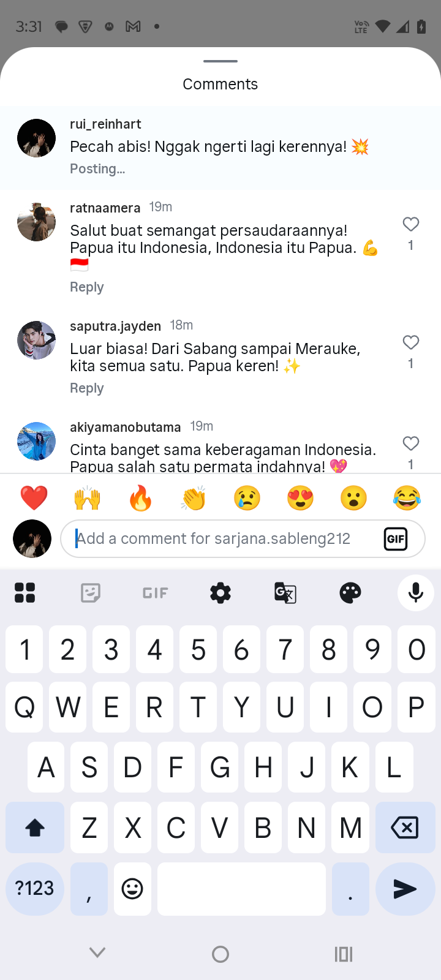Insert the clapping hands quick emoji
This screenshot has height=980, width=441.
click(x=194, y=498)
